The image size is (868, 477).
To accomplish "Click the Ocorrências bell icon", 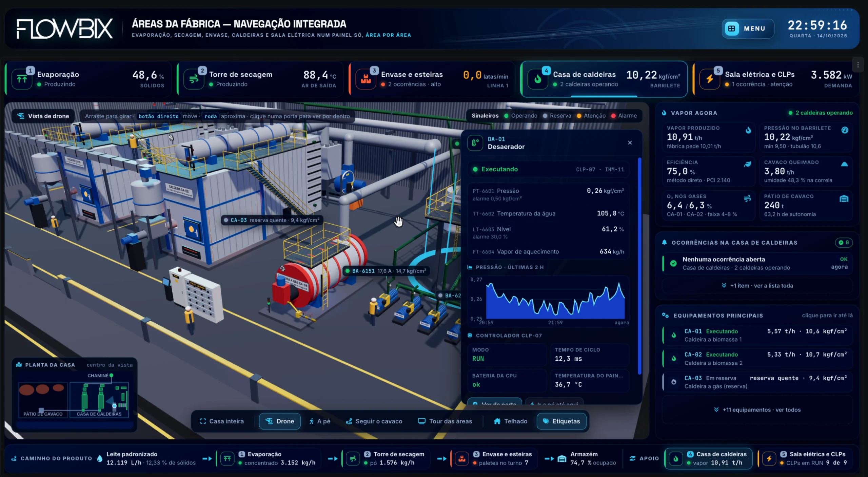I will (x=664, y=242).
